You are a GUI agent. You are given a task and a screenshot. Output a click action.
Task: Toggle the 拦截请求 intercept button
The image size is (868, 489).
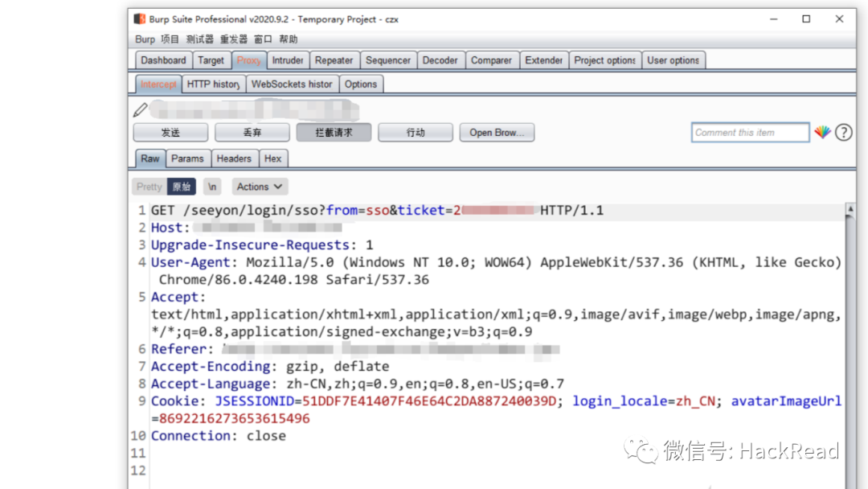pos(334,133)
